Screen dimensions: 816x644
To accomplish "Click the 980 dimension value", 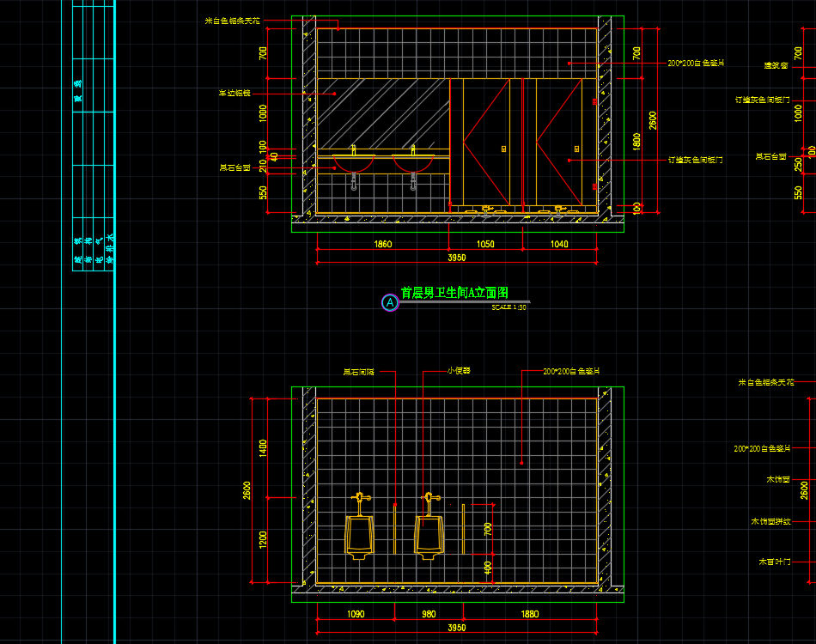I will (429, 614).
